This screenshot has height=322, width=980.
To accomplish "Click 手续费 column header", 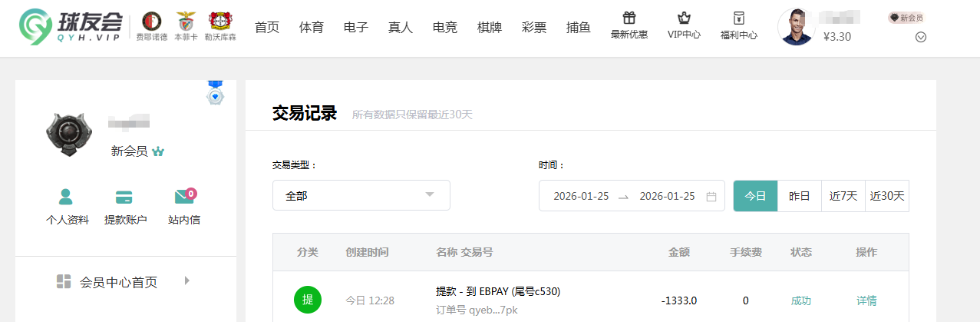I will tap(746, 252).
